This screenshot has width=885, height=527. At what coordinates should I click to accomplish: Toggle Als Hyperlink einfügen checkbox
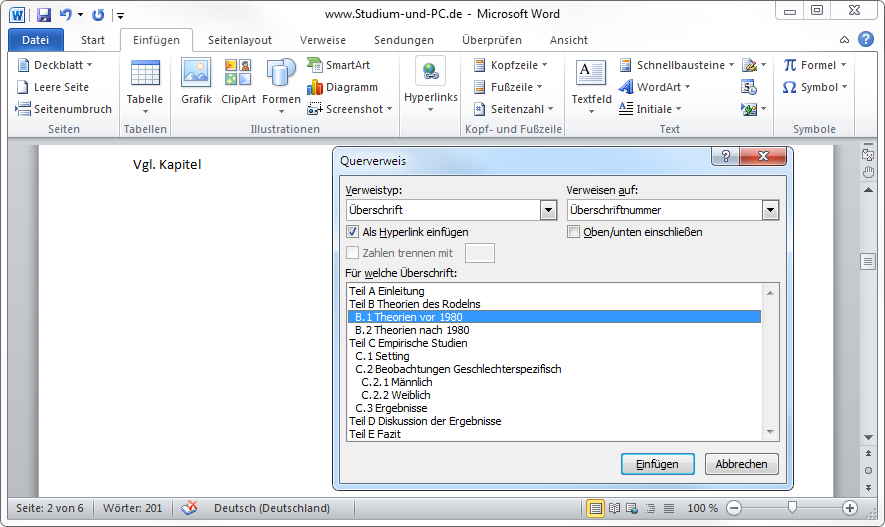[353, 231]
